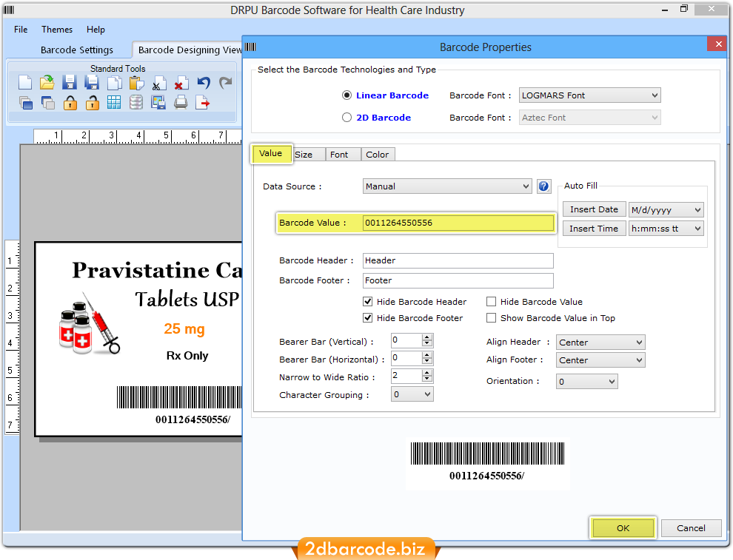The height and width of the screenshot is (560, 733).
Task: Check Show Barcode Value in Top
Action: [x=491, y=318]
